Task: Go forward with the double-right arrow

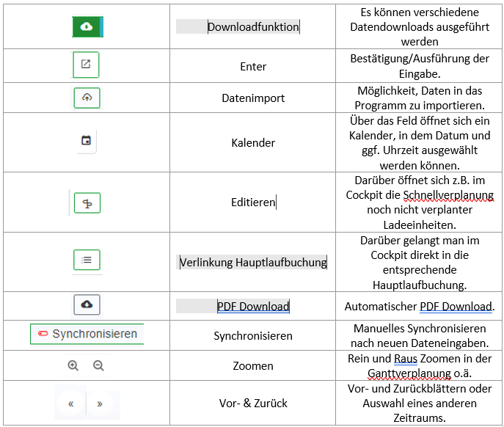Action: tap(100, 404)
